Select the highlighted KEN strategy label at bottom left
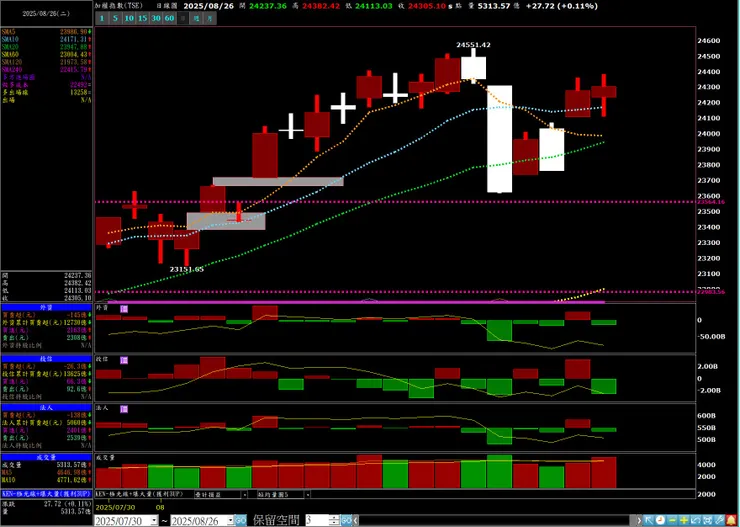 click(46, 494)
